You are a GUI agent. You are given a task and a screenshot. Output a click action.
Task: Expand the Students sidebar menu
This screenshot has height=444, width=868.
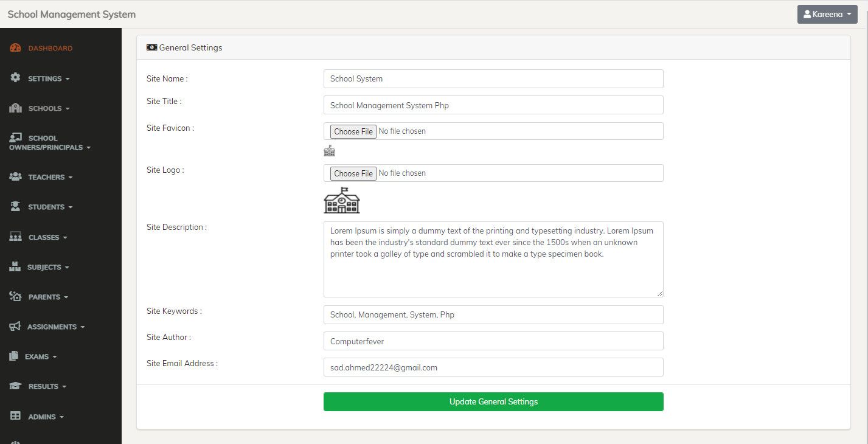coord(50,207)
